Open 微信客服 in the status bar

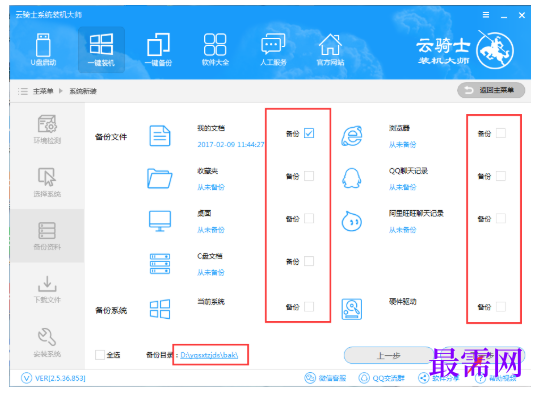[x=325, y=378]
